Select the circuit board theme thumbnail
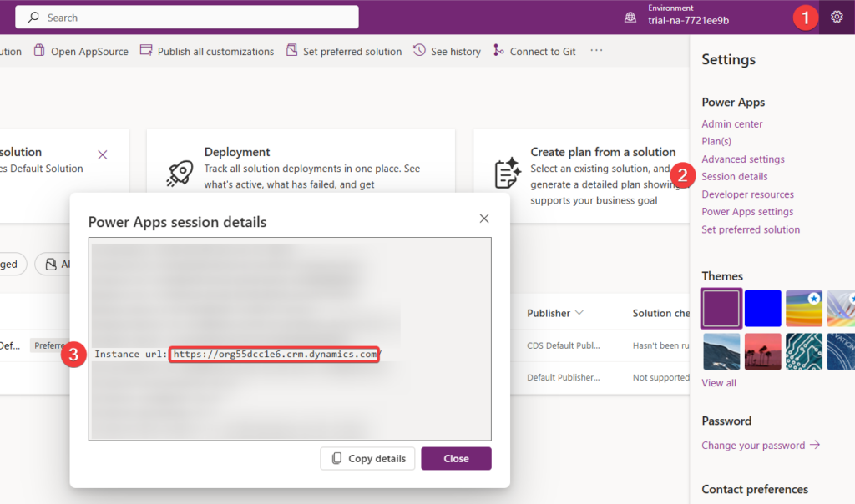This screenshot has width=855, height=504. coord(804,352)
